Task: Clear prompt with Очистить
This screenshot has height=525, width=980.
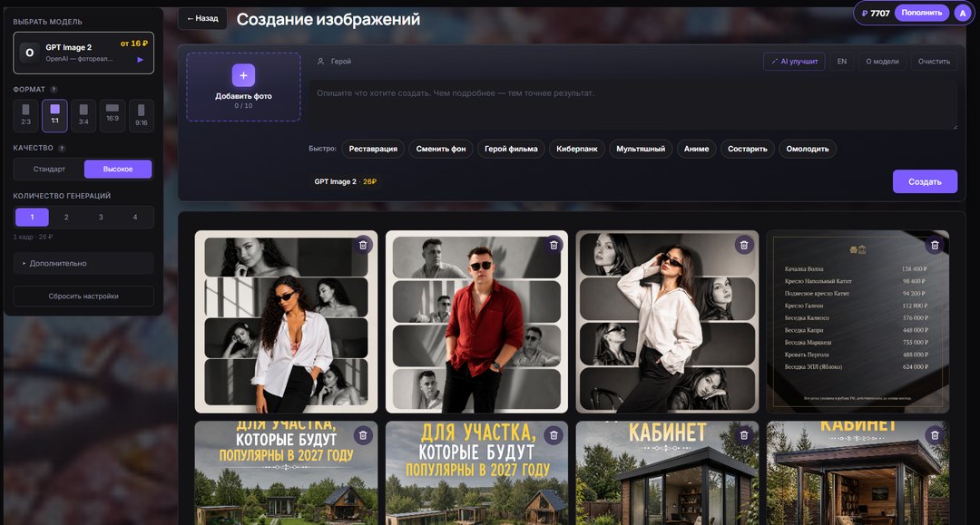Action: tap(934, 61)
